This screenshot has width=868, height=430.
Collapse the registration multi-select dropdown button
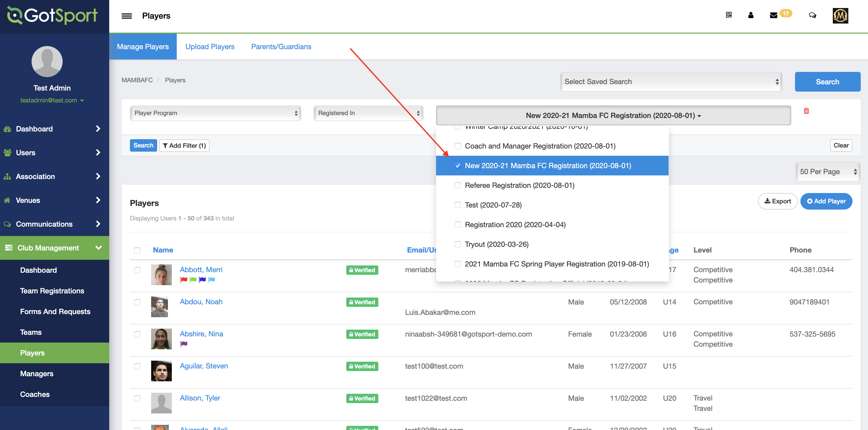tap(613, 115)
